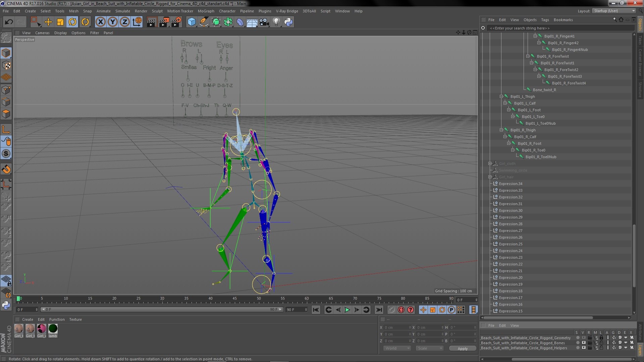Toggle visibility of the Rigged_Bones layer
This screenshot has height=362, width=644.
click(x=584, y=343)
